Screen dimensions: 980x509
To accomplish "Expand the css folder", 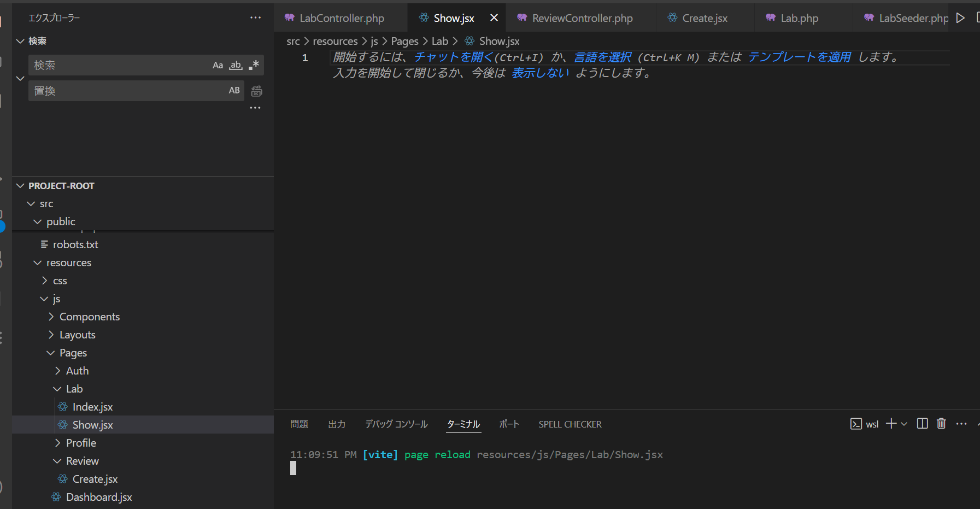I will coord(143,280).
